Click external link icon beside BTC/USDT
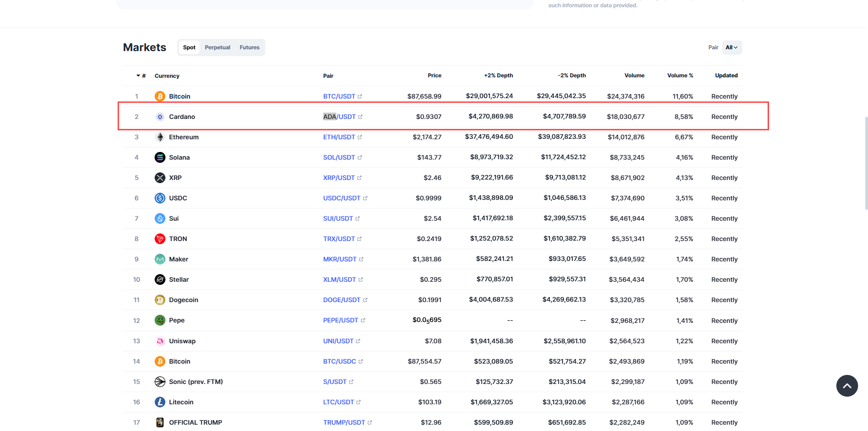868x431 pixels. [x=360, y=96]
